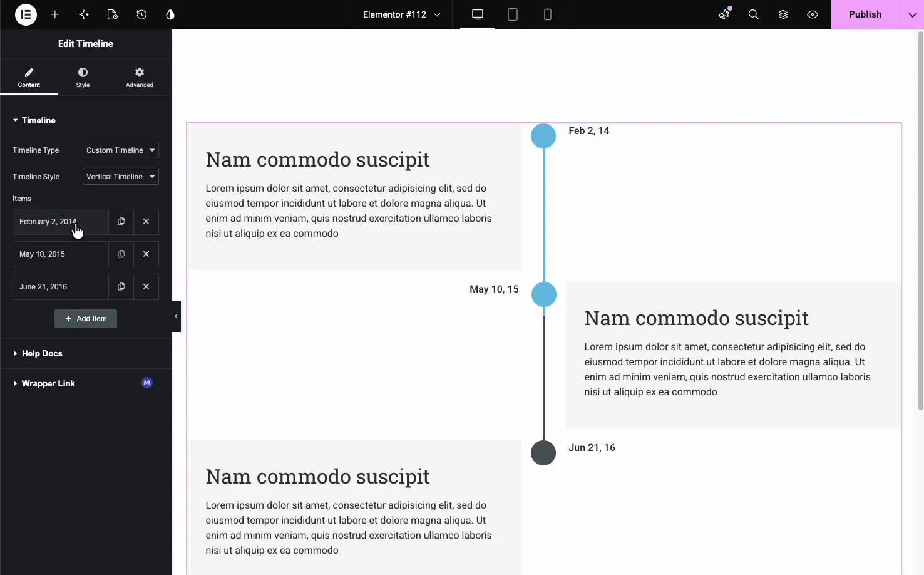Switch to mobile preview mode
Viewport: 924px width, 575px height.
[x=548, y=14]
